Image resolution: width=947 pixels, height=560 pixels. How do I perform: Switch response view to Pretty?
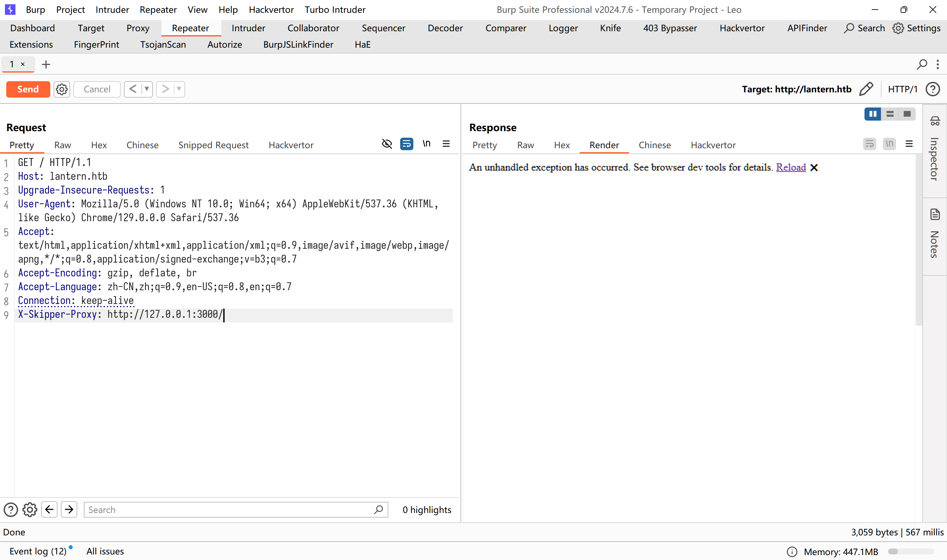pyautogui.click(x=485, y=145)
